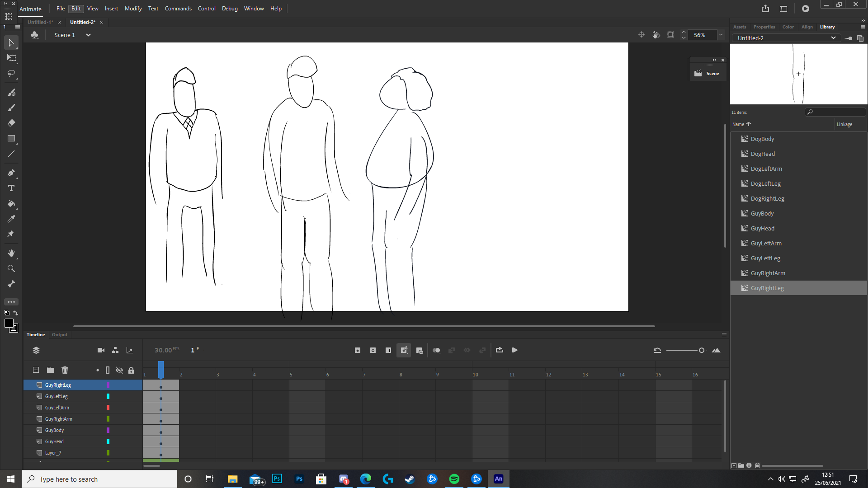868x488 pixels.
Task: Click the Delete layer trash icon
Action: tap(65, 370)
